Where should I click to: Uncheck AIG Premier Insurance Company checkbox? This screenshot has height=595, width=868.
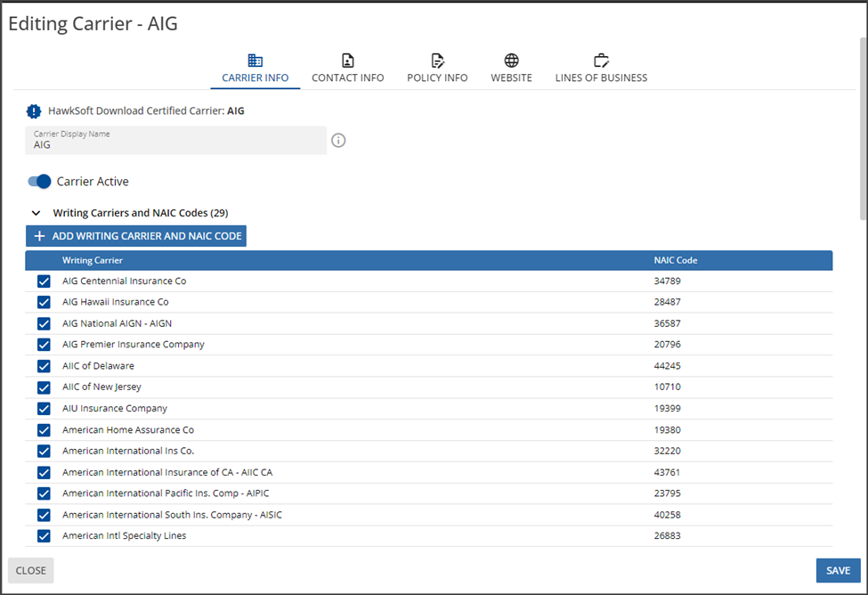(x=44, y=345)
